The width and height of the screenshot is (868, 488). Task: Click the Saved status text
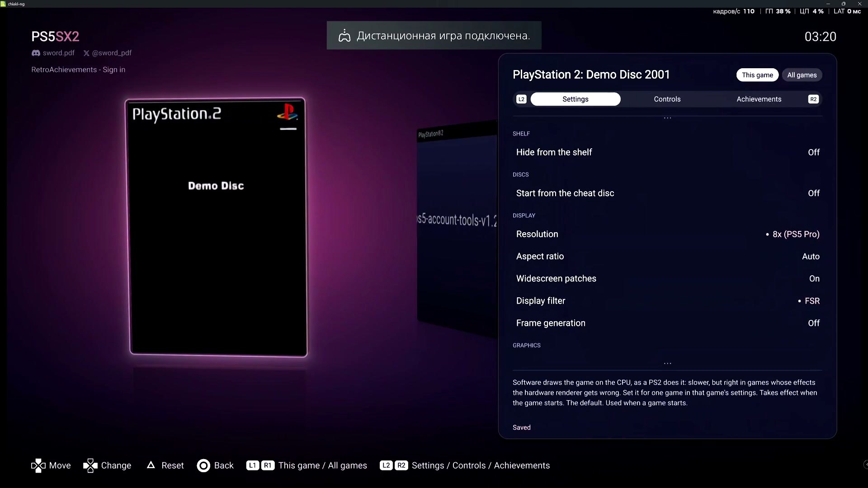point(522,427)
